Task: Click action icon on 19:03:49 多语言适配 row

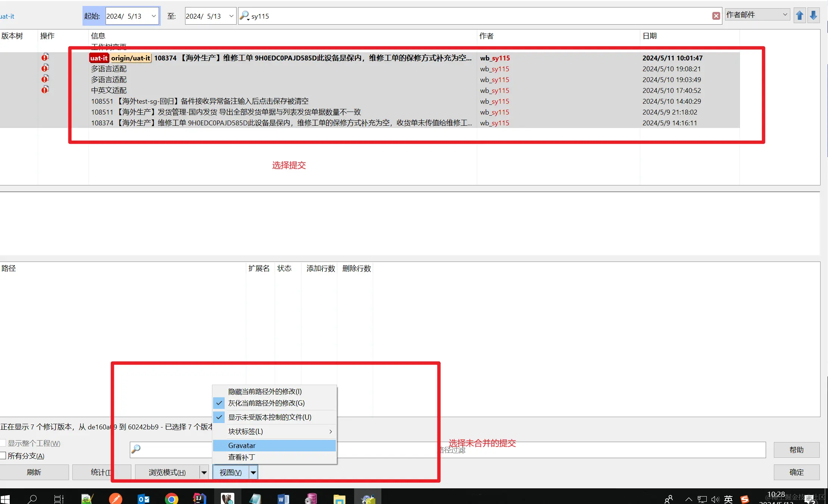Action: click(45, 78)
